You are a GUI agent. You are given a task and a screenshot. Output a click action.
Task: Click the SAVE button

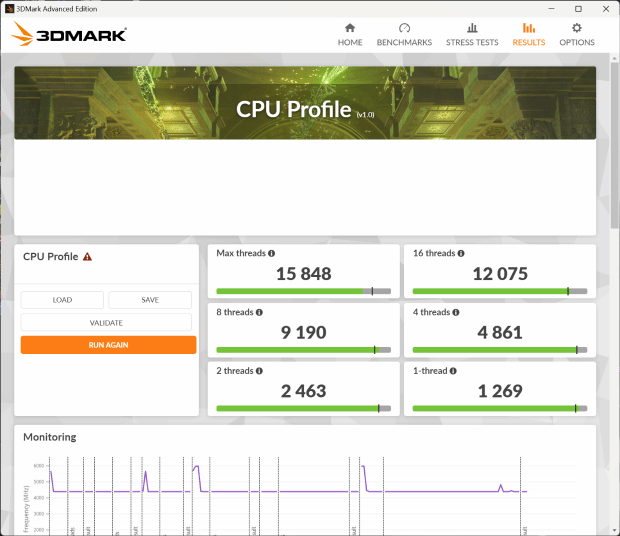pyautogui.click(x=150, y=300)
